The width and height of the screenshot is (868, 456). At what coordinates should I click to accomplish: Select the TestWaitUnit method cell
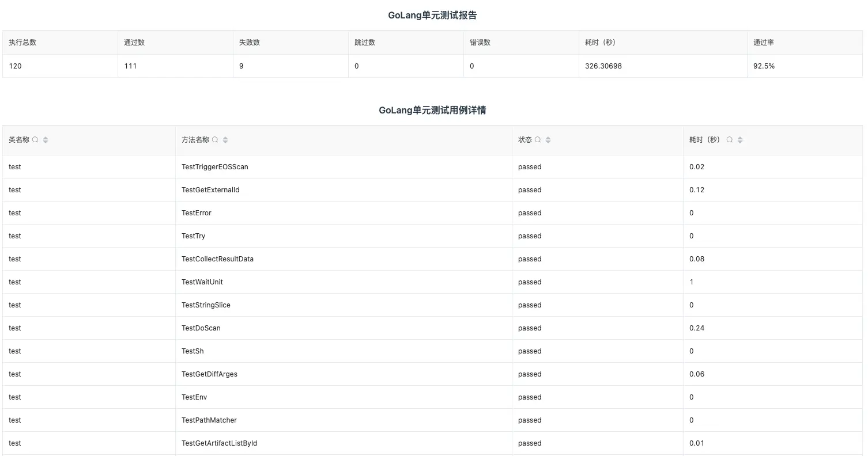(344, 282)
